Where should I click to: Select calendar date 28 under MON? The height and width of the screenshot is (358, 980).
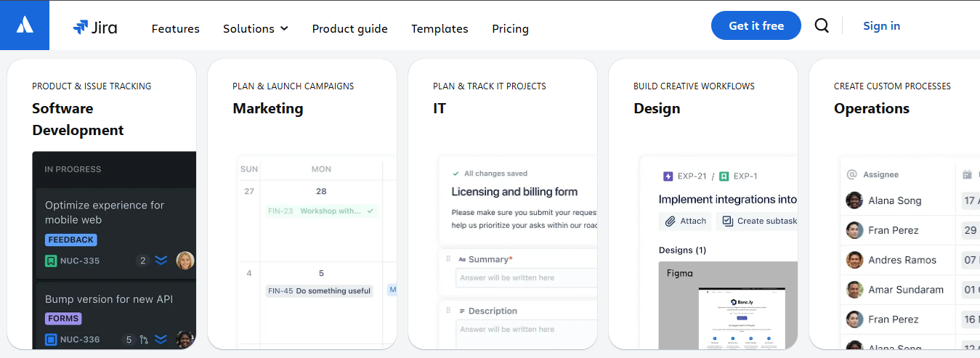click(x=321, y=191)
